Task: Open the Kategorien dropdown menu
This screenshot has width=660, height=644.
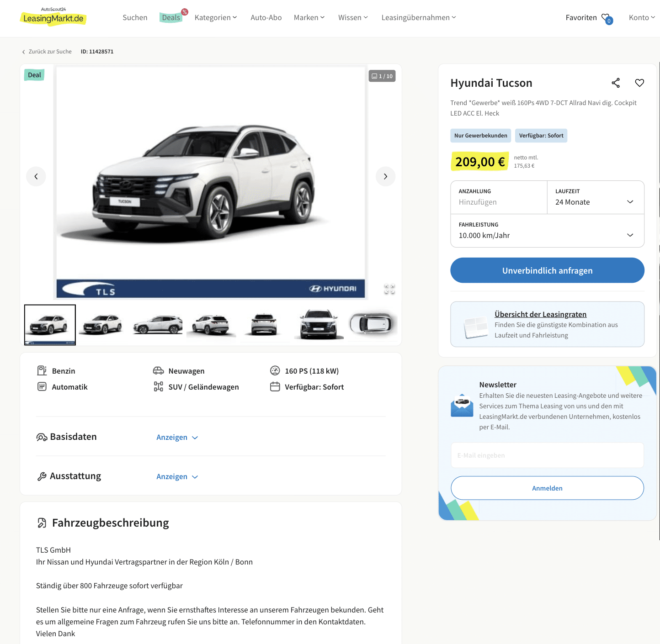Action: [x=216, y=17]
